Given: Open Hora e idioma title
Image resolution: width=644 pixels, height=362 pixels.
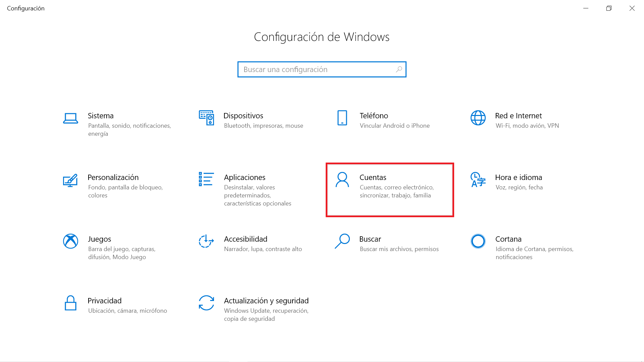Looking at the screenshot, I should (x=519, y=177).
